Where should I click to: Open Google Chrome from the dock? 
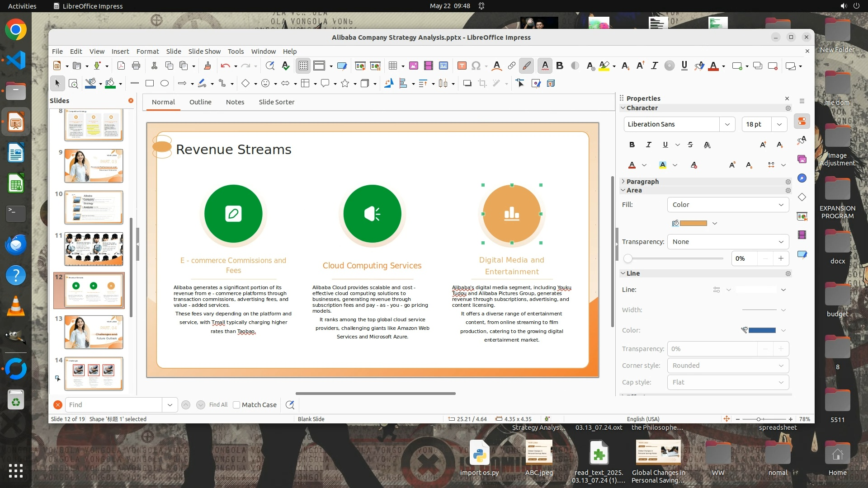(x=16, y=30)
